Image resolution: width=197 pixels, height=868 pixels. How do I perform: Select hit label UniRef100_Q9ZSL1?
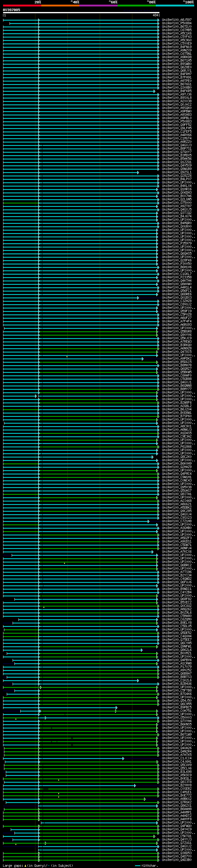tap(177, 172)
